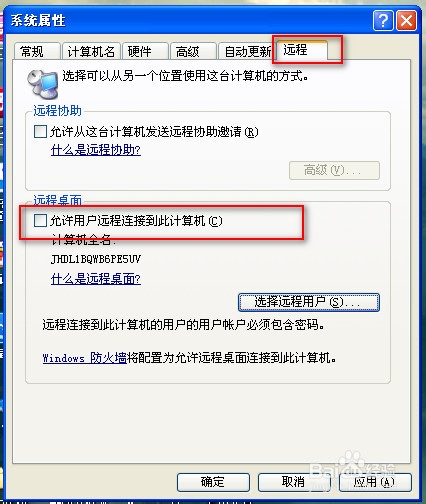Apply settings with the 应用(A) button
Viewport: 426px width, 504px height.
[x=375, y=482]
